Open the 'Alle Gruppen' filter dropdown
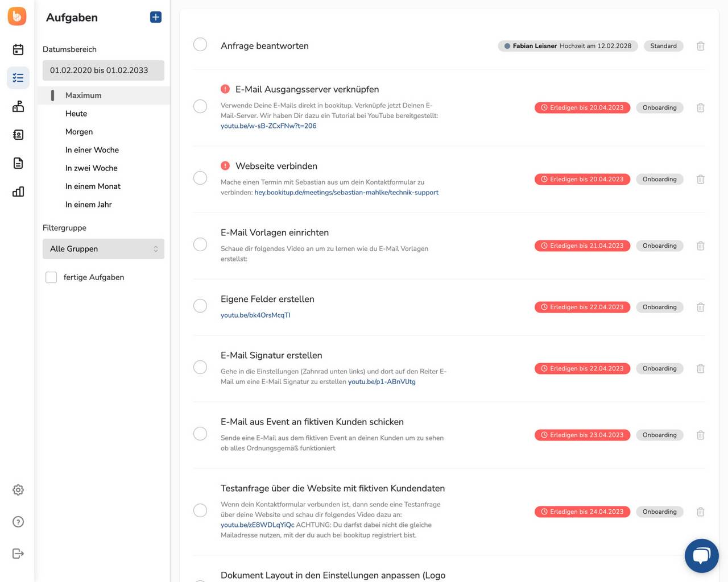The image size is (728, 582). [104, 249]
